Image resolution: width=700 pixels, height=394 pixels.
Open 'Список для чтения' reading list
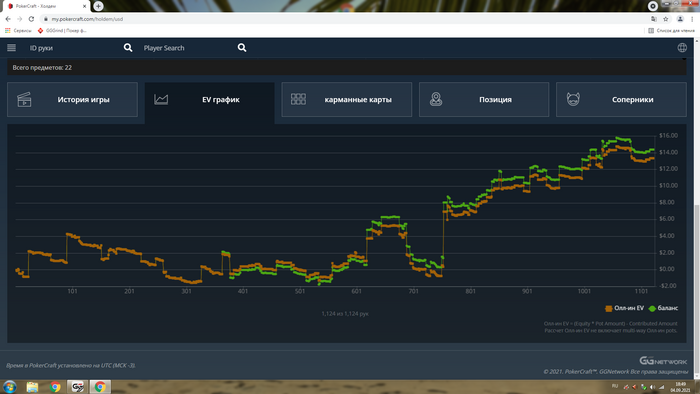click(671, 30)
